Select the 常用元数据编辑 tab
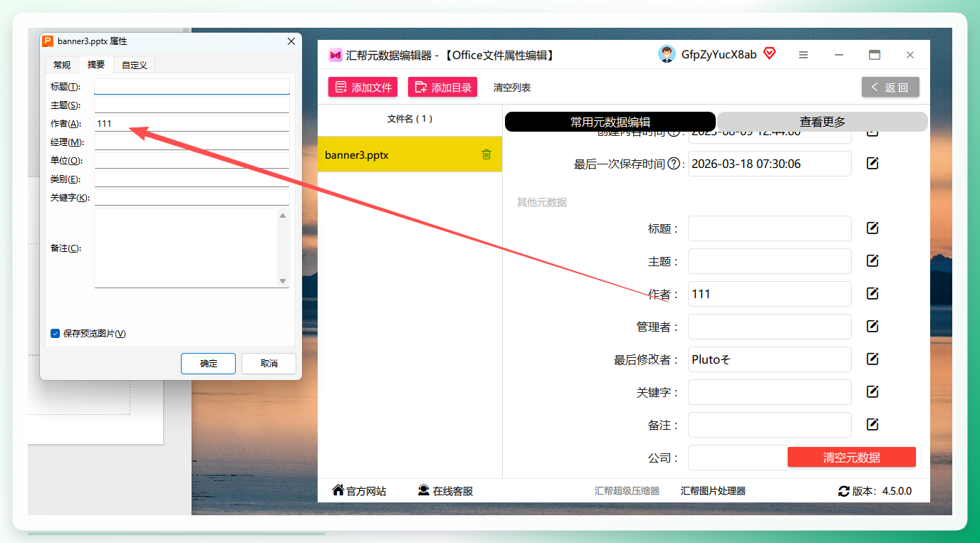 (610, 122)
